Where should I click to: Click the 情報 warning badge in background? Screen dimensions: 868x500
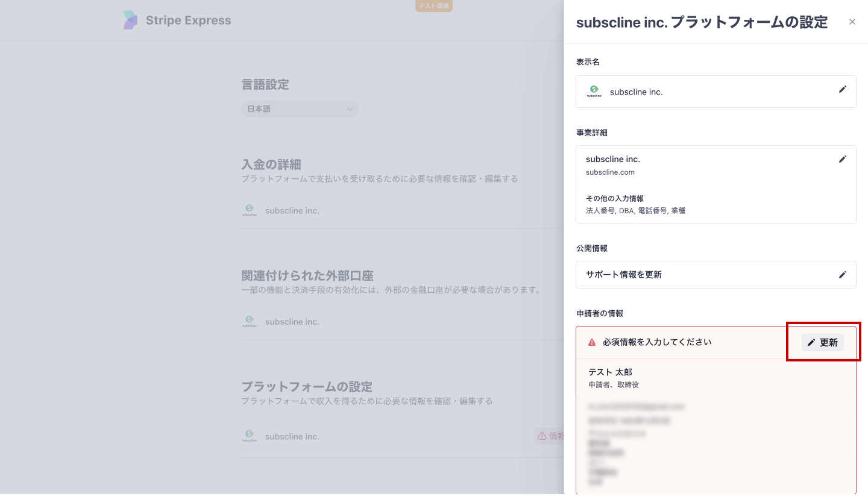(549, 436)
